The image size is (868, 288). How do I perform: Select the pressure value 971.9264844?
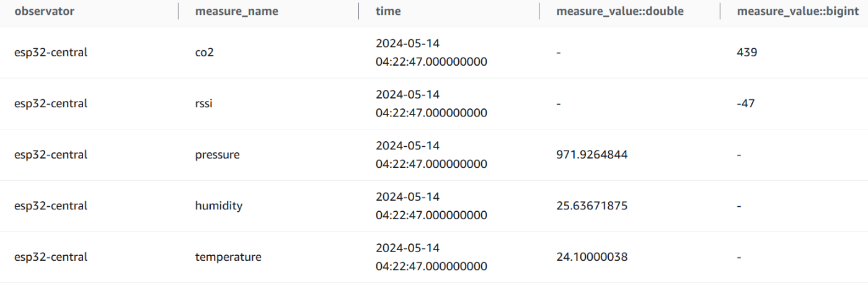click(591, 155)
